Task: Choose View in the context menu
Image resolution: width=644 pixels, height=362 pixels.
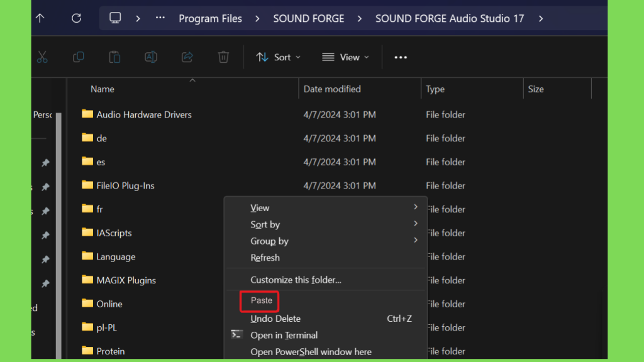Action: [326, 207]
